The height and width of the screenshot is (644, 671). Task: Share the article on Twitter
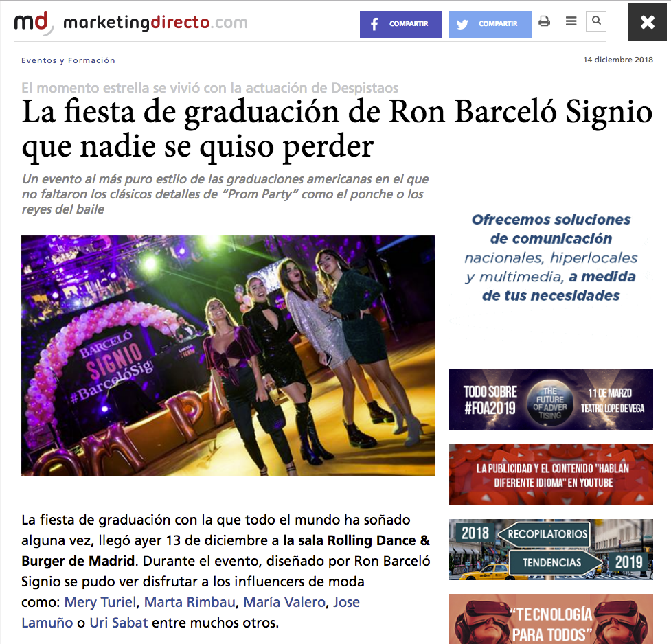(x=490, y=25)
